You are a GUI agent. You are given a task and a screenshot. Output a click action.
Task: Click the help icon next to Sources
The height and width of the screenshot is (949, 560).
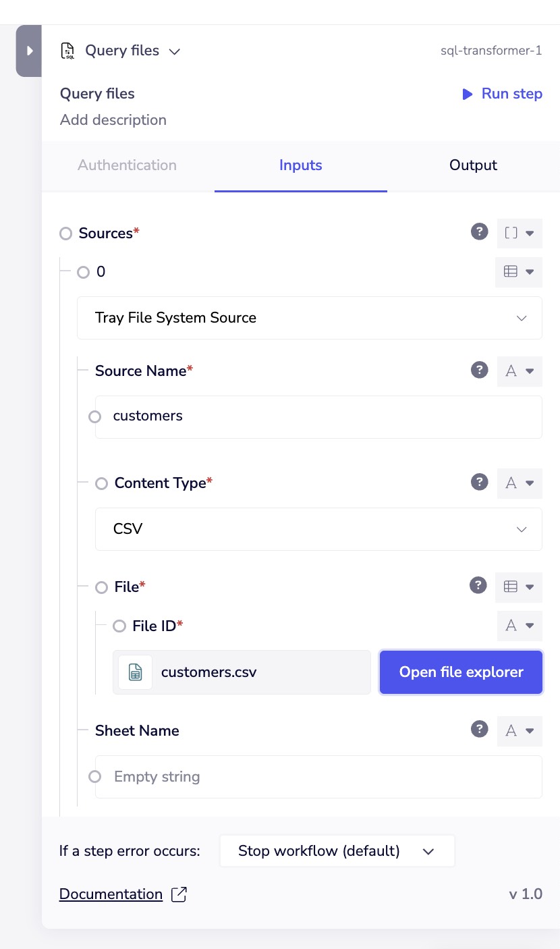pos(479,232)
